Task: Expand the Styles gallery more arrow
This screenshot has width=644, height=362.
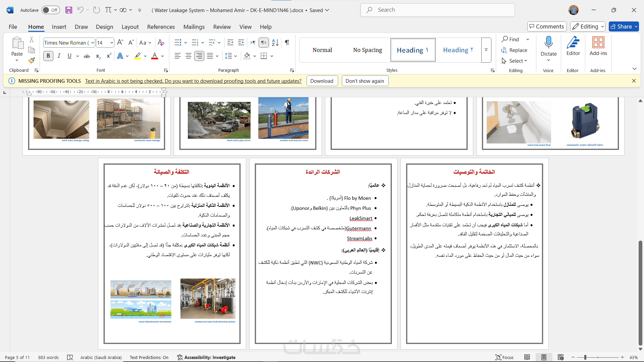Action: pyautogui.click(x=486, y=50)
